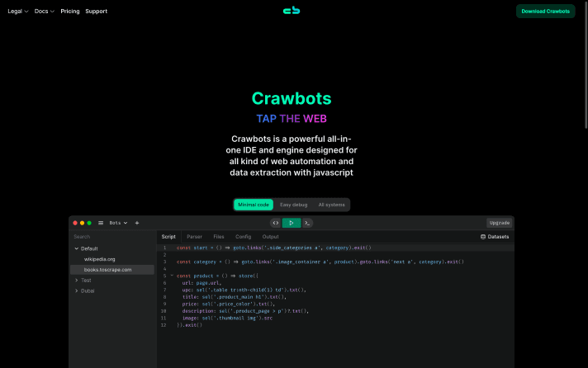Screen dimensions: 588x368
Task: Click the 'url: page.url,' code line
Action: coord(202,283)
